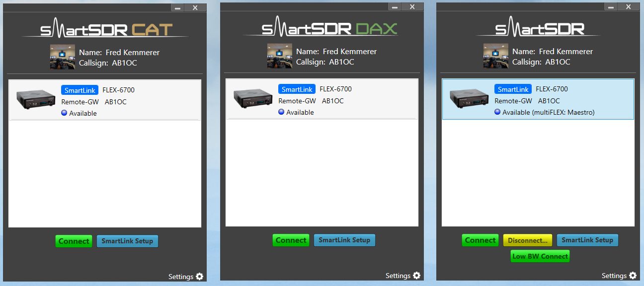Open SmartLink Setup in SmartSDR CAT window
This screenshot has height=286, width=644.
(x=127, y=241)
